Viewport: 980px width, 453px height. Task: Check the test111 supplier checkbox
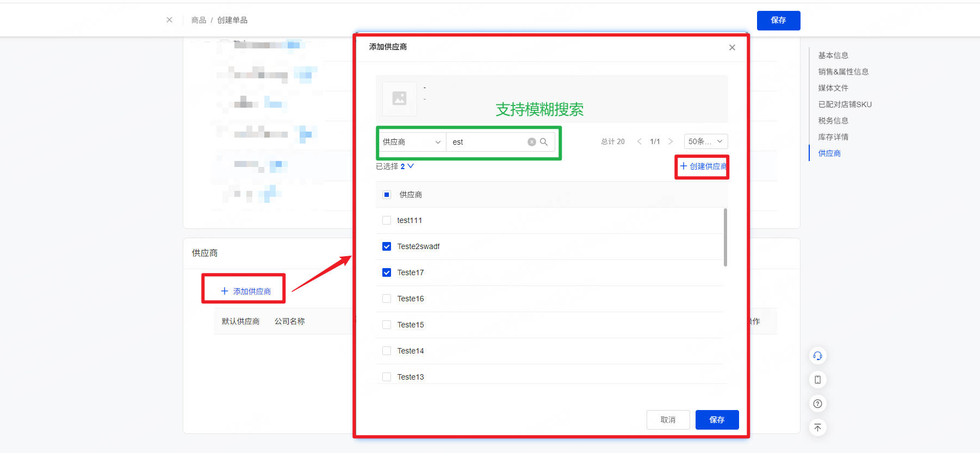(387, 220)
